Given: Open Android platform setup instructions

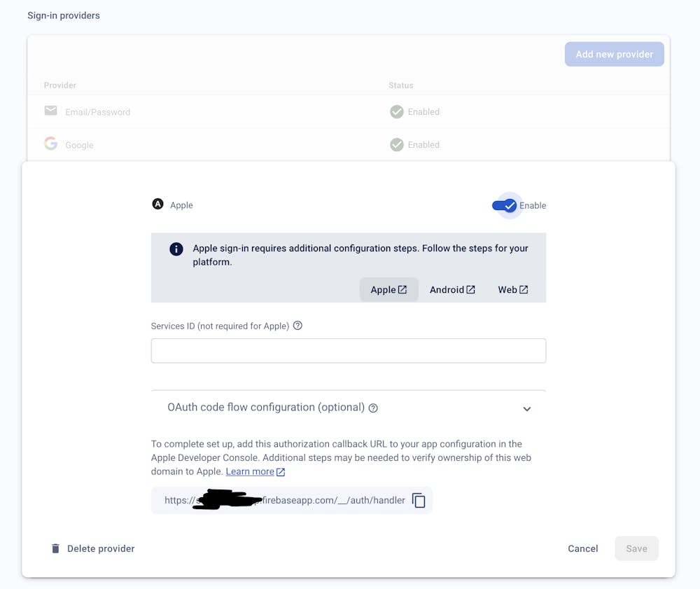Looking at the screenshot, I should (x=451, y=289).
